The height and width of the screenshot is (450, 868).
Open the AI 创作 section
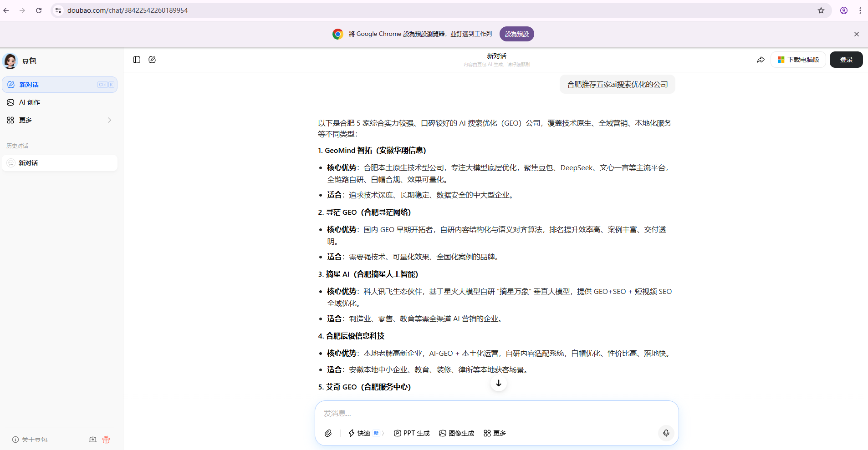(29, 102)
